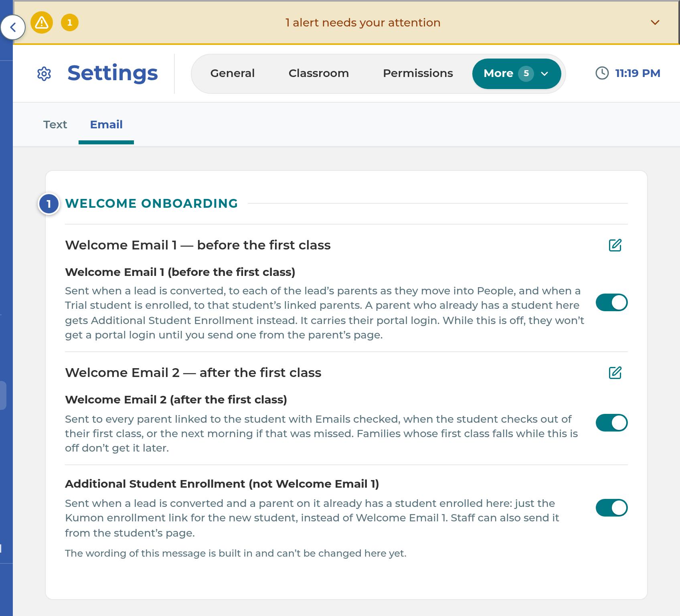Click 'The wording of this message is built in' note
The image size is (680, 616).
click(236, 553)
